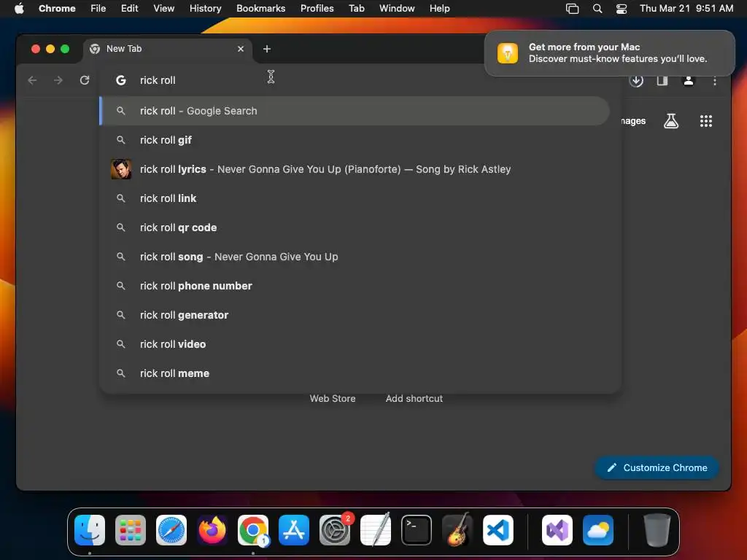Open Launchpad from the dock
The height and width of the screenshot is (560, 747).
(x=131, y=530)
